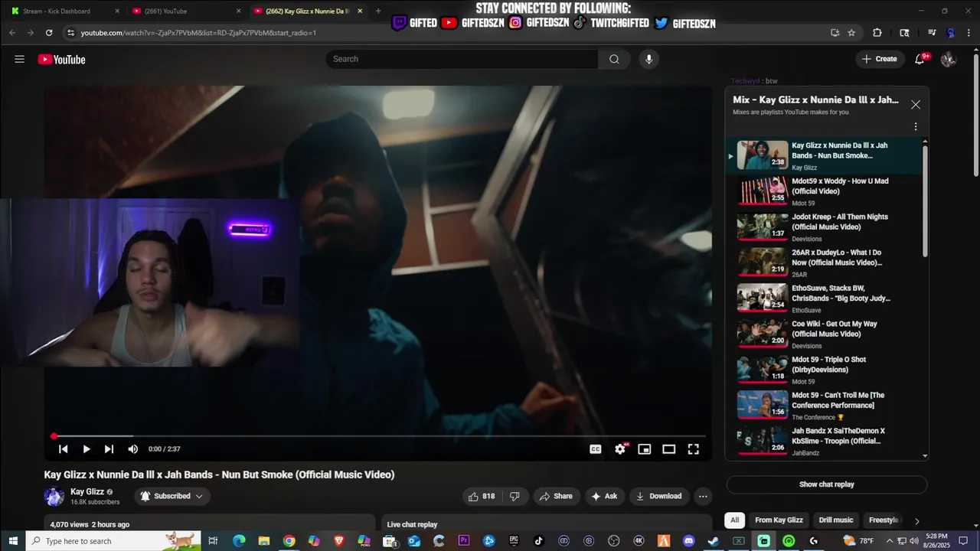Screen dimensions: 980x551
Task: Mute the video volume
Action: coord(132,449)
